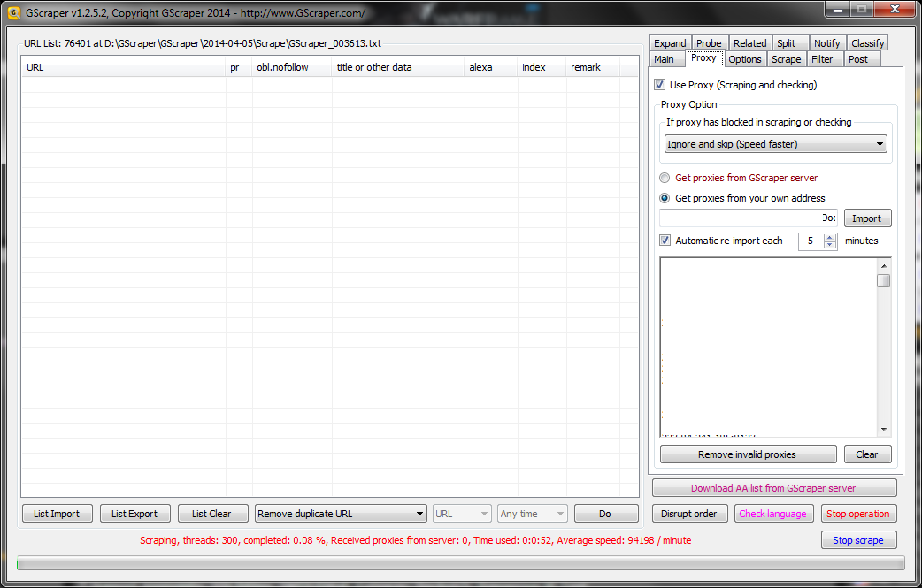Click the proxy list scroll up arrow
Viewport: 922px width, 588px height.
[x=883, y=266]
